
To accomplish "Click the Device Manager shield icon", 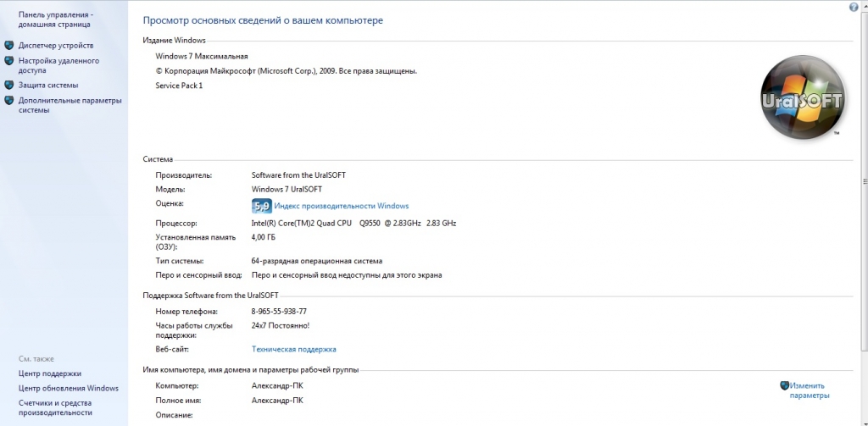I will click(x=9, y=46).
